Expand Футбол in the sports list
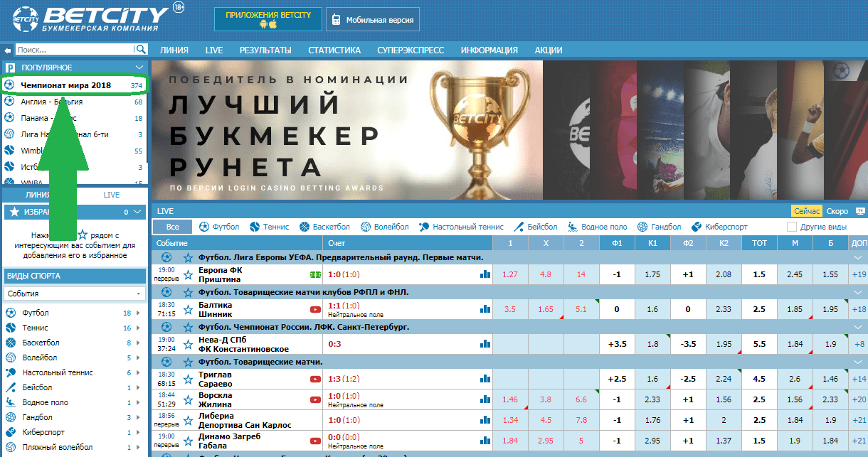This screenshot has height=457, width=868. coord(139,313)
